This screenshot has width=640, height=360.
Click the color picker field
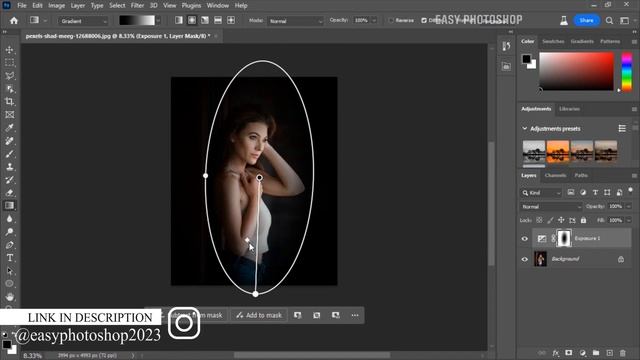point(576,71)
